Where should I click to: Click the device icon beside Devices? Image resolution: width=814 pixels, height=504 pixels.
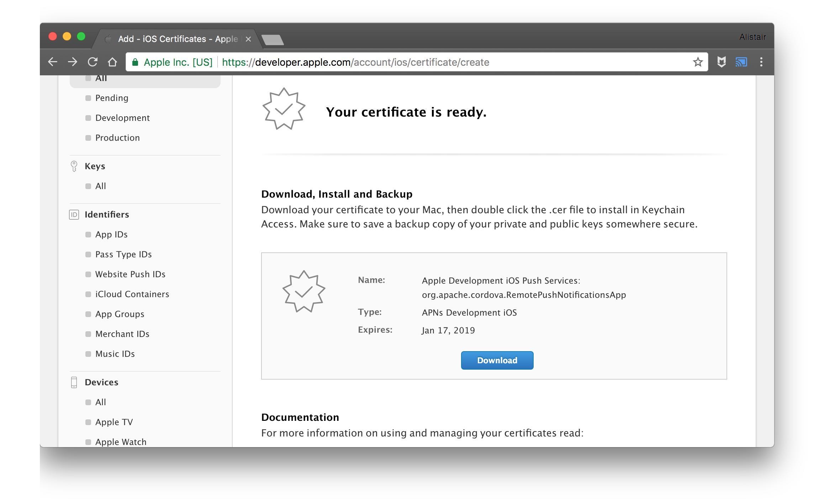74,382
